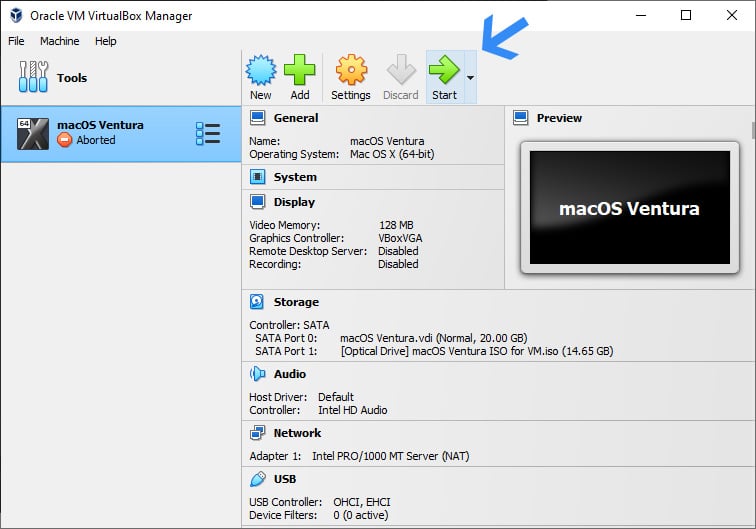
Task: Click macOS Ventura.vdi disk entry
Action: [x=433, y=338]
